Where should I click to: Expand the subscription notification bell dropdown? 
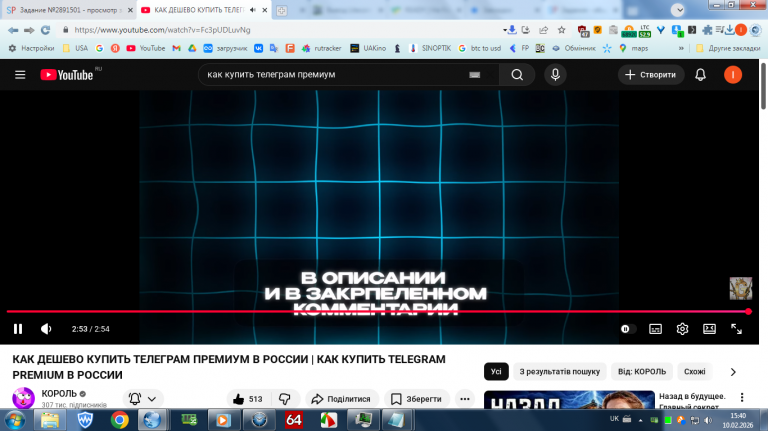click(143, 399)
